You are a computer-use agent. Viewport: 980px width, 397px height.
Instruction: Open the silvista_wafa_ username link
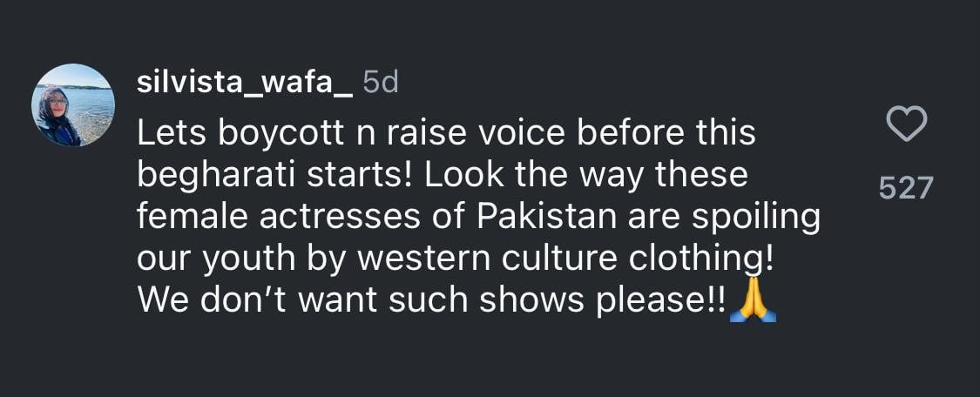pyautogui.click(x=245, y=83)
